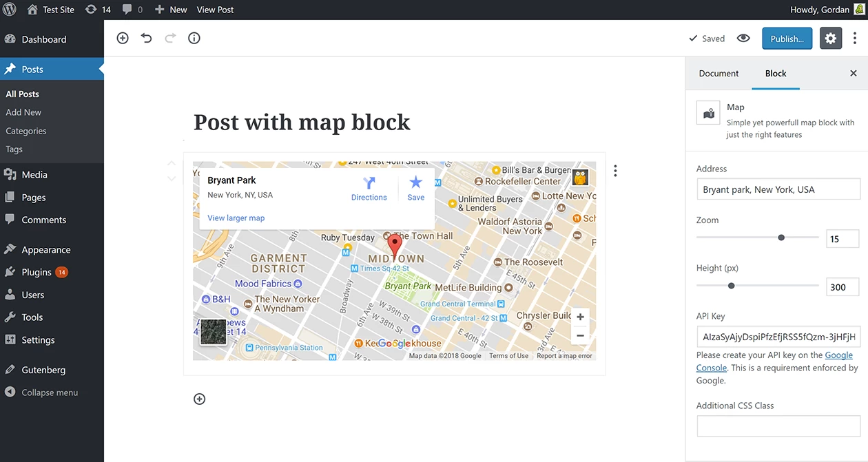Open the Posts menu
This screenshot has width=868, height=462.
(x=52, y=69)
